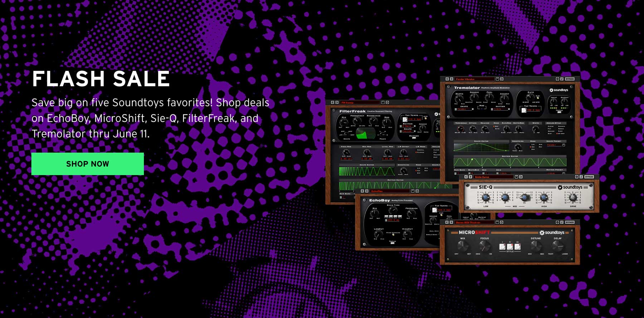644x318 pixels.
Task: Click Tremolator save preset icon
Action: point(497,79)
